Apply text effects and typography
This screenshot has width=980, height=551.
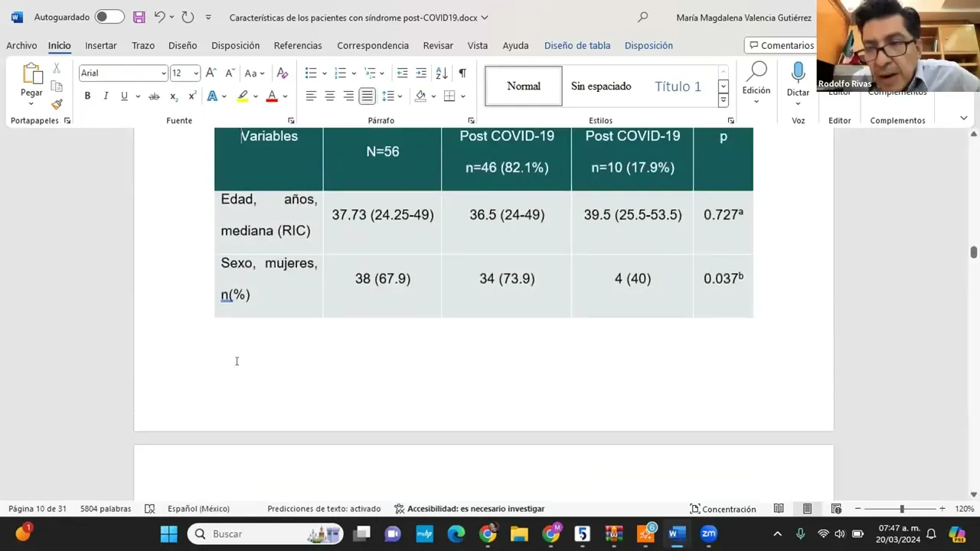click(x=212, y=96)
